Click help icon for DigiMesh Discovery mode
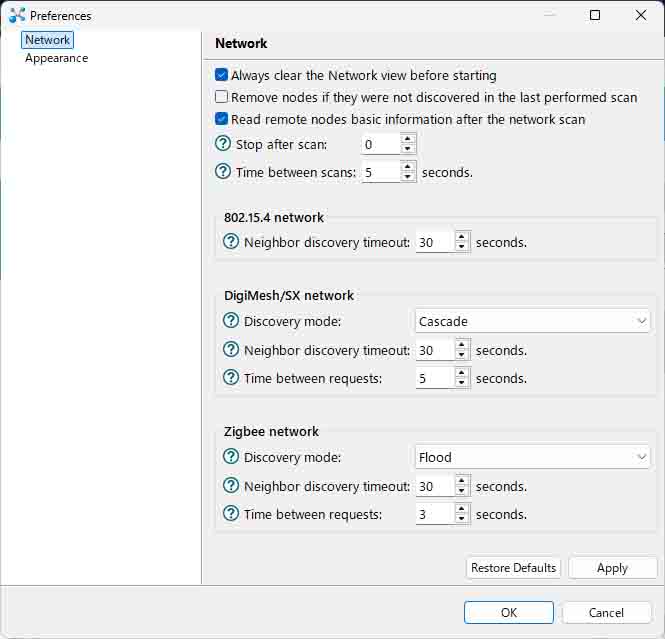665x639 pixels. pyautogui.click(x=231, y=321)
